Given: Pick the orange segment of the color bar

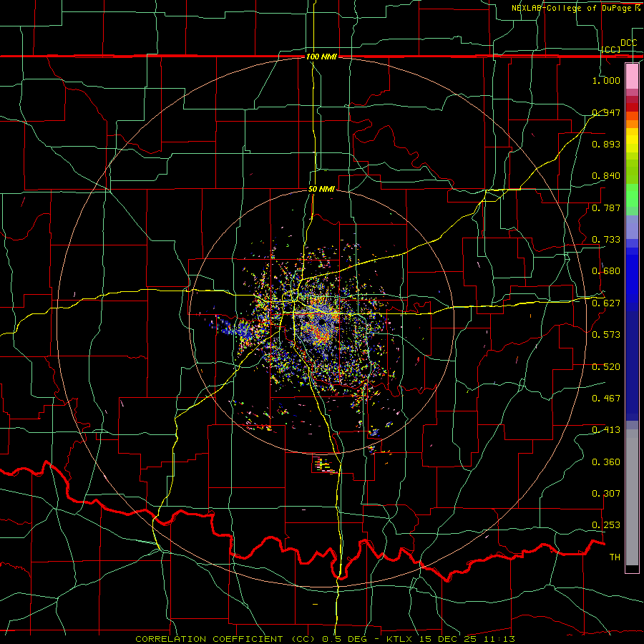Looking at the screenshot, I should click(632, 124).
